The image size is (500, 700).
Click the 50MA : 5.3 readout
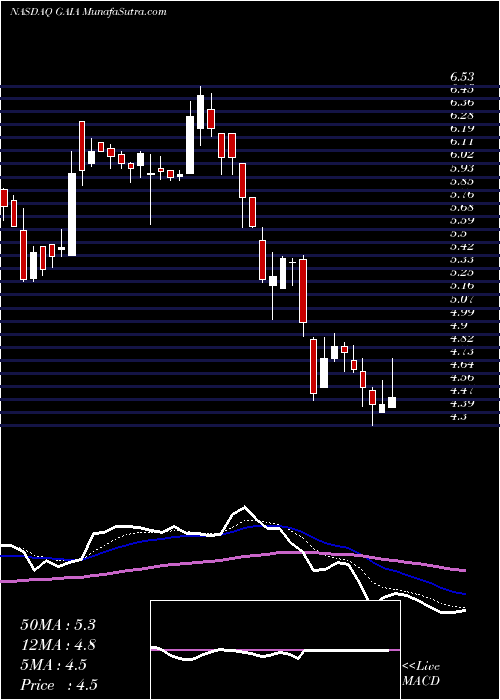(58, 625)
